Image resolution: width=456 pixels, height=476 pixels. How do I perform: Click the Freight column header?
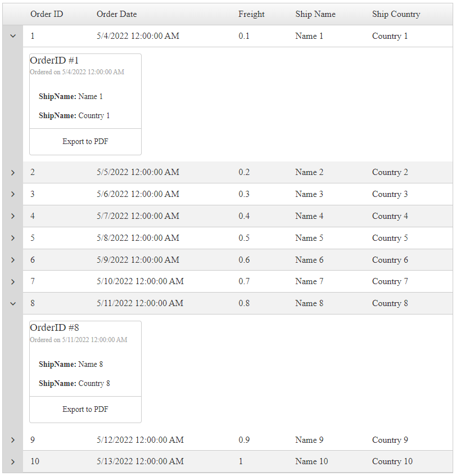(x=251, y=14)
